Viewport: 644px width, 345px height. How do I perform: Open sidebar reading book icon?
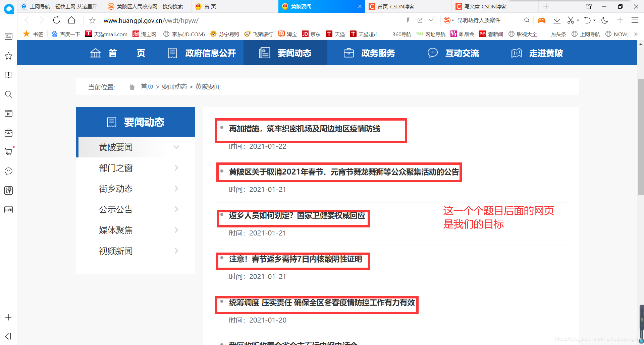coord(9,75)
